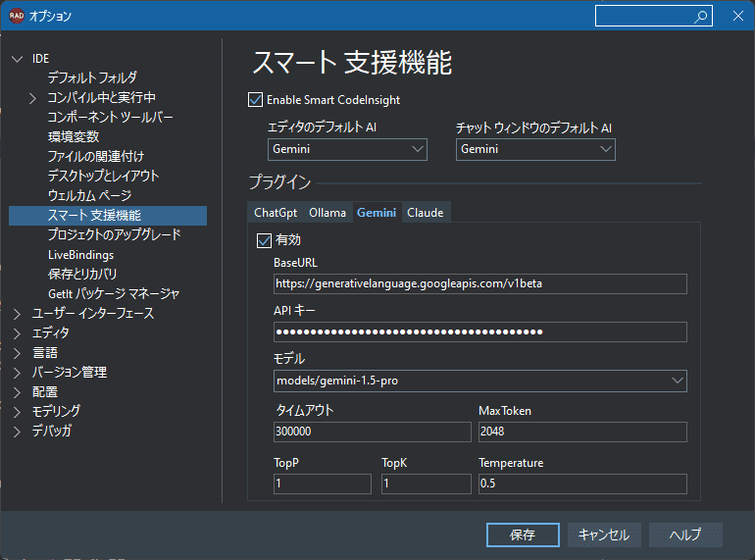
Task: Select ウェルカム ページ in the tree
Action: [x=89, y=195]
